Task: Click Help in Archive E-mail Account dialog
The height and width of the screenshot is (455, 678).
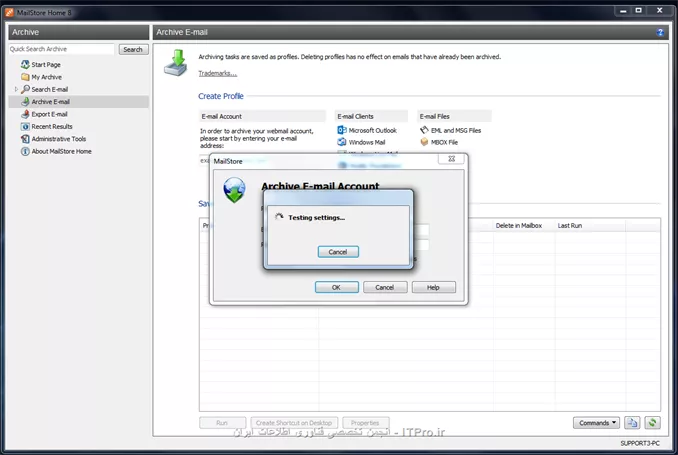Action: pyautogui.click(x=433, y=287)
